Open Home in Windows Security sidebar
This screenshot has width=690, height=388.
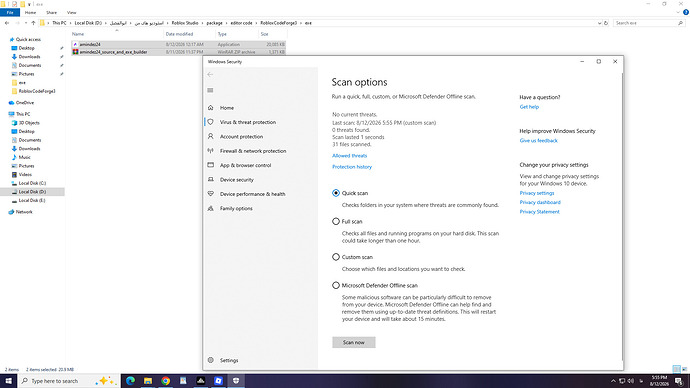[227, 108]
